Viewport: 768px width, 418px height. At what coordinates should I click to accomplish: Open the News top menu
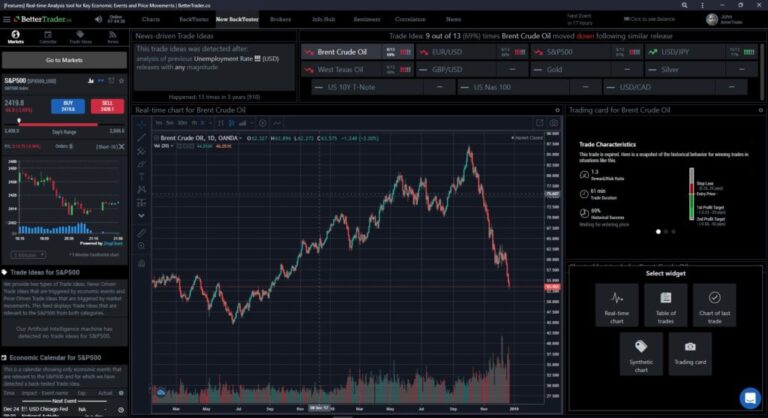click(454, 20)
